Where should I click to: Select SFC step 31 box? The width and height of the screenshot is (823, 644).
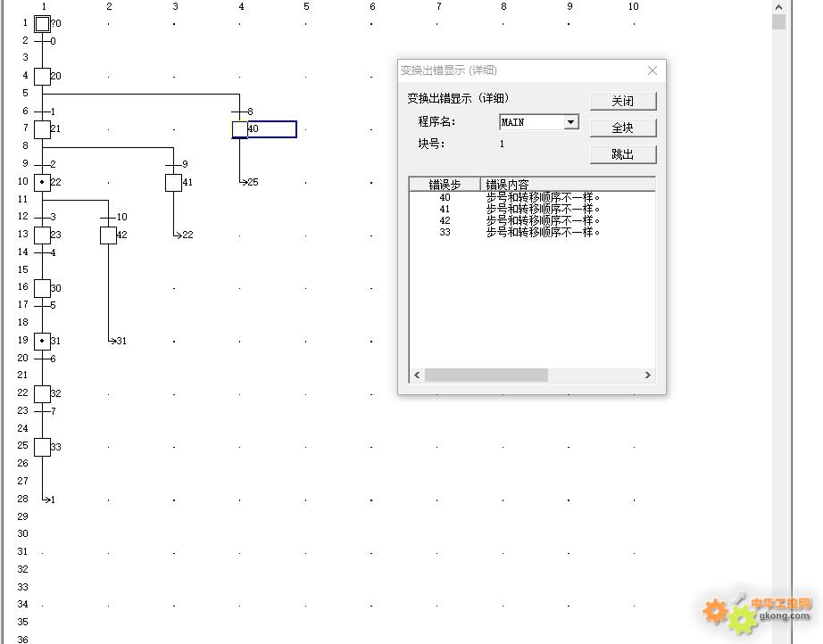coord(42,342)
